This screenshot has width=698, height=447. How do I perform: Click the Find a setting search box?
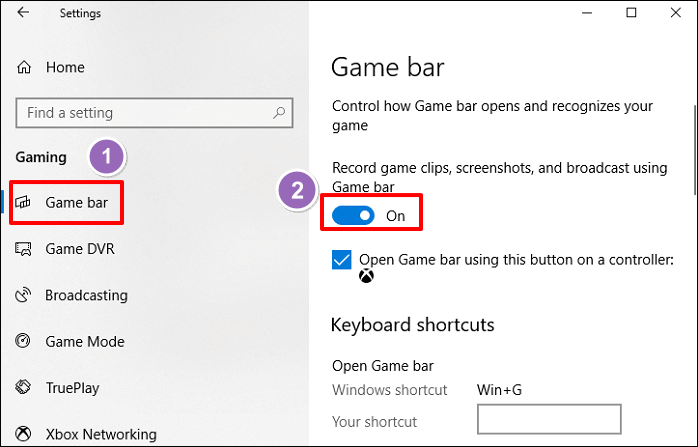pyautogui.click(x=154, y=113)
